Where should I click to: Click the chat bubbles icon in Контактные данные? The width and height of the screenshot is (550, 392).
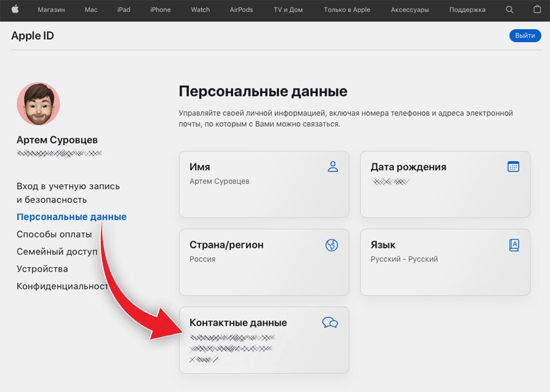pos(330,323)
